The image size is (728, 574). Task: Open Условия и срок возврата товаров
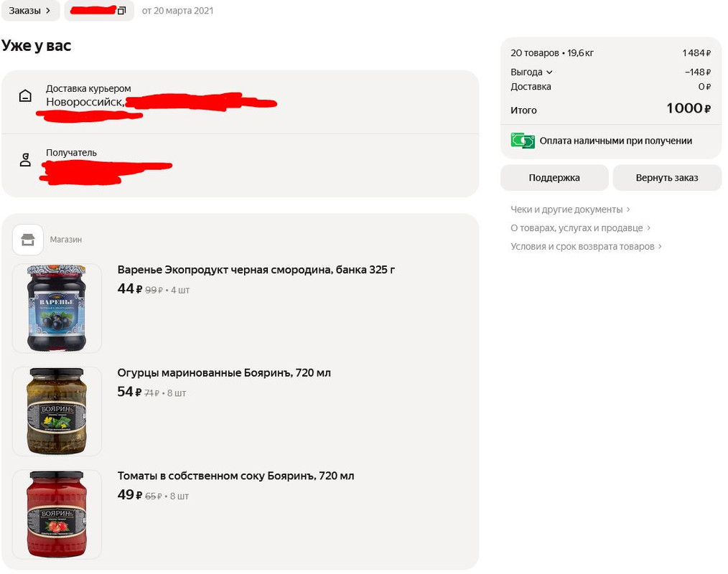point(583,246)
